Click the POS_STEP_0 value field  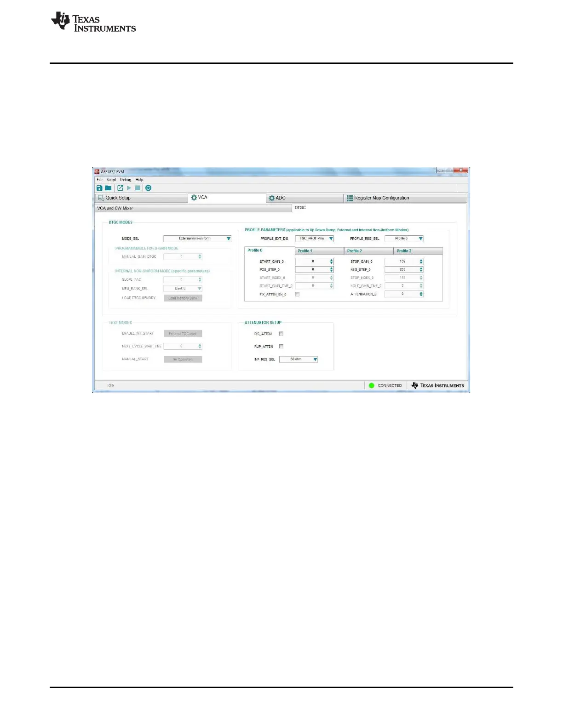312,270
